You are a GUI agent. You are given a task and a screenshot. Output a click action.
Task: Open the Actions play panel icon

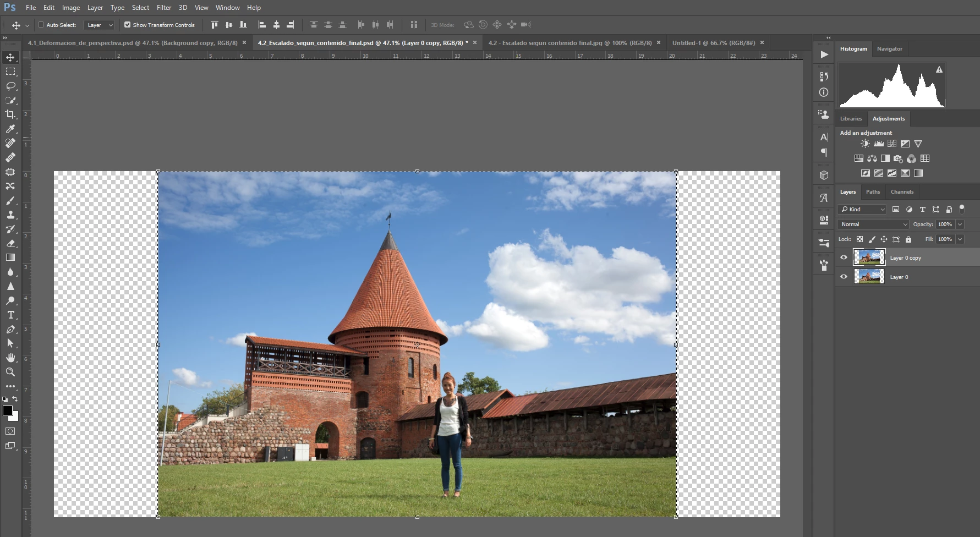click(824, 54)
